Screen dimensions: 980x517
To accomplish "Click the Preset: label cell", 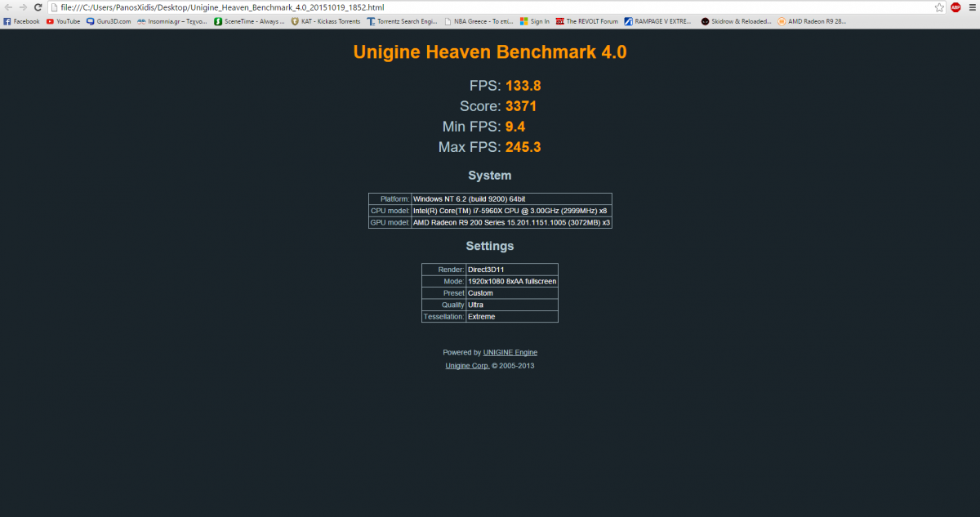I will (443, 293).
